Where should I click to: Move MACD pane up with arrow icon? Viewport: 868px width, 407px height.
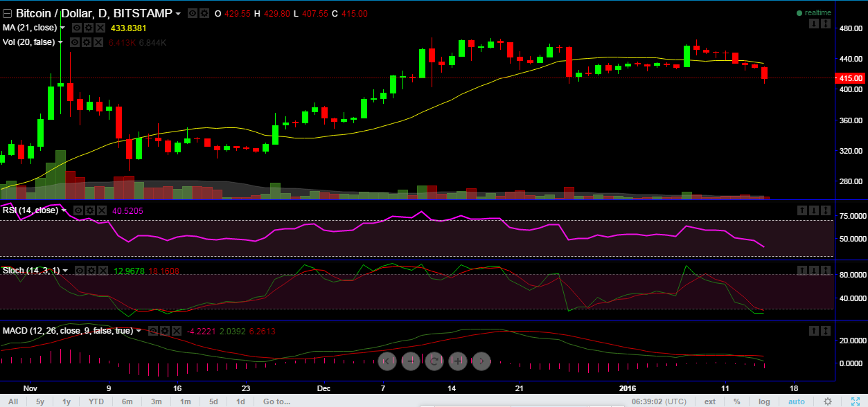coord(815,332)
